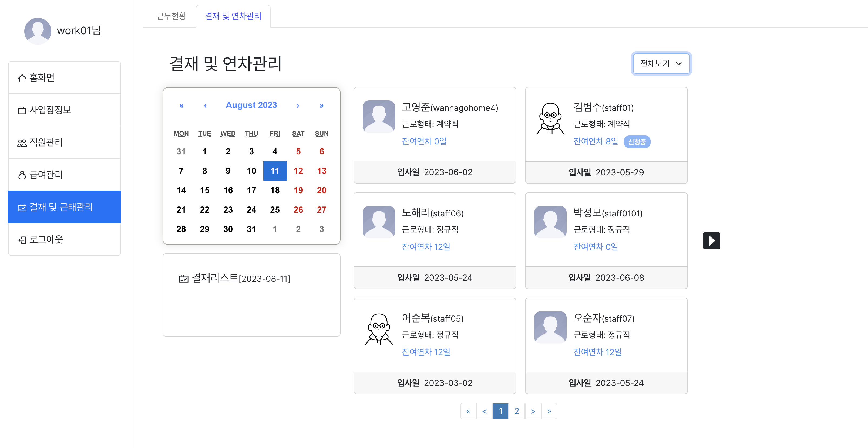
Task: Click the 신청중 badge on 김범수 card
Action: (637, 142)
